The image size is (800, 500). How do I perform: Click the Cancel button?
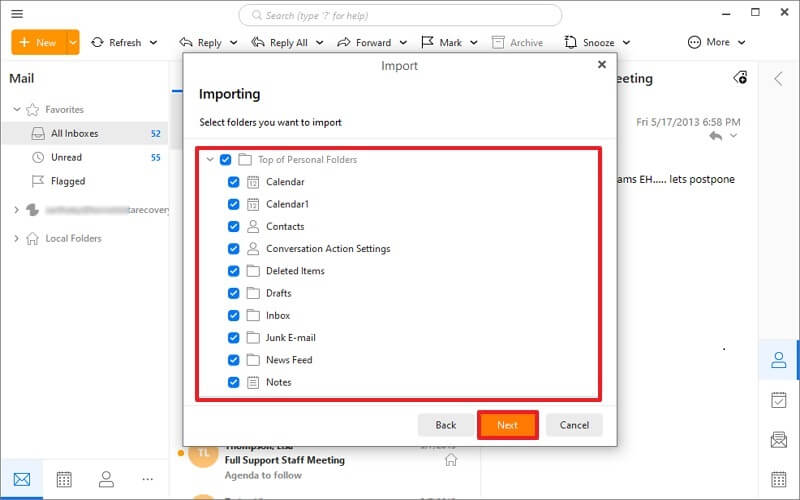point(574,425)
